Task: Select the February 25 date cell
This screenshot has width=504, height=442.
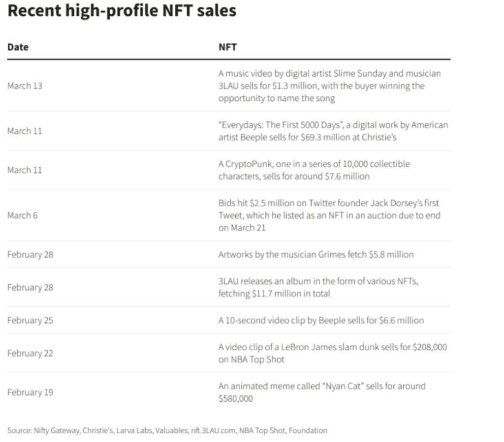Action: point(30,321)
